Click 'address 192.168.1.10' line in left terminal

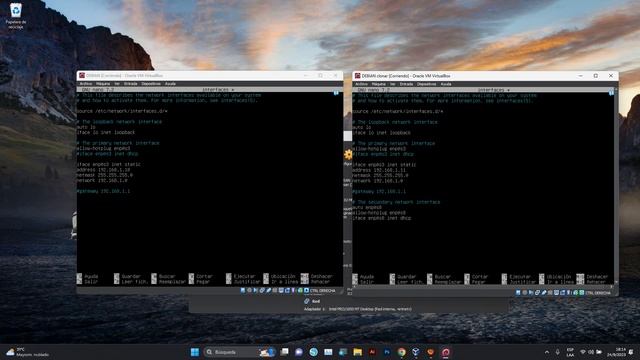click(103, 170)
